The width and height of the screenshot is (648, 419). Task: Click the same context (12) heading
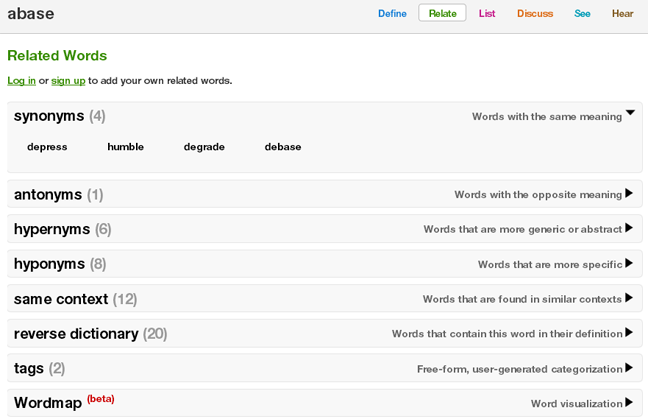[x=75, y=299]
